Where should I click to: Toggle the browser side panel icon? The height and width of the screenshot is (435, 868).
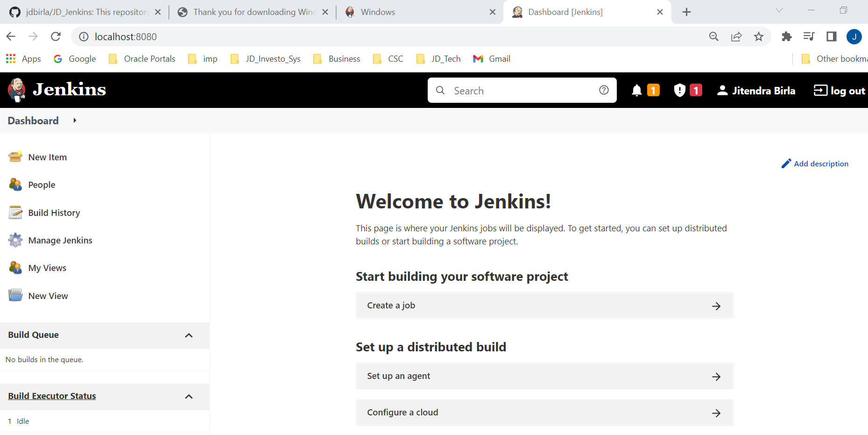click(831, 36)
